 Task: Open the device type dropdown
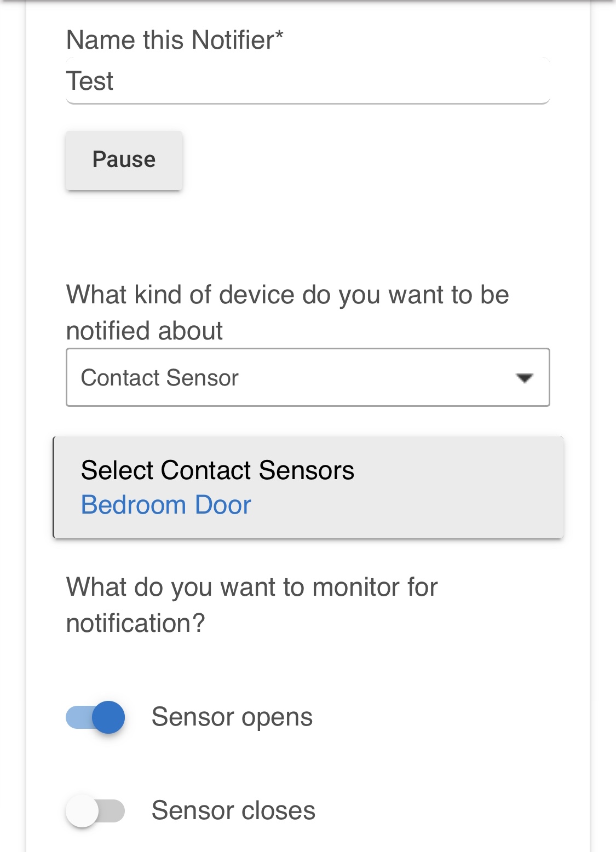[308, 378]
